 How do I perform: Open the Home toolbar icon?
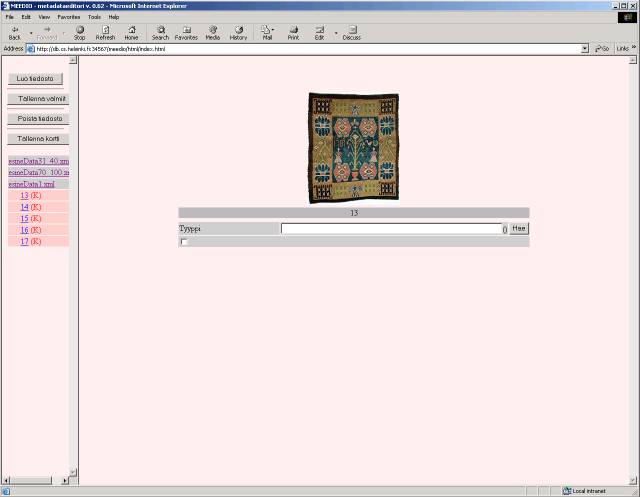131,33
